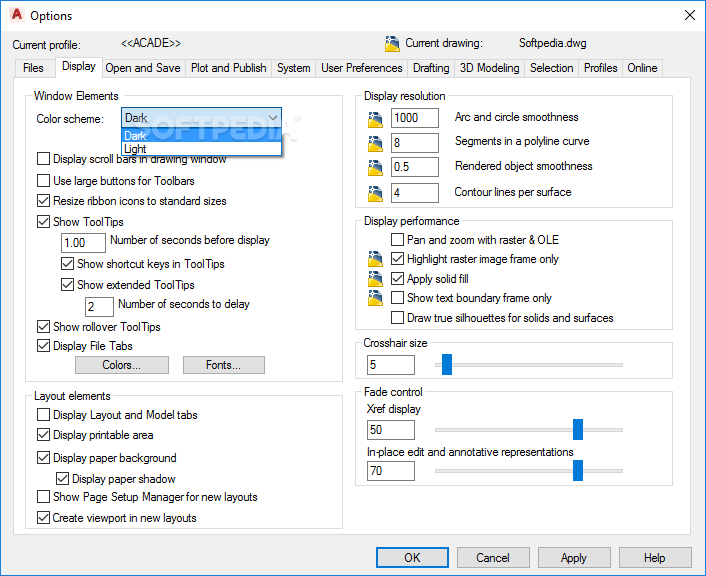
Task: Uncheck Show rollover ToolTips
Action: (x=43, y=327)
